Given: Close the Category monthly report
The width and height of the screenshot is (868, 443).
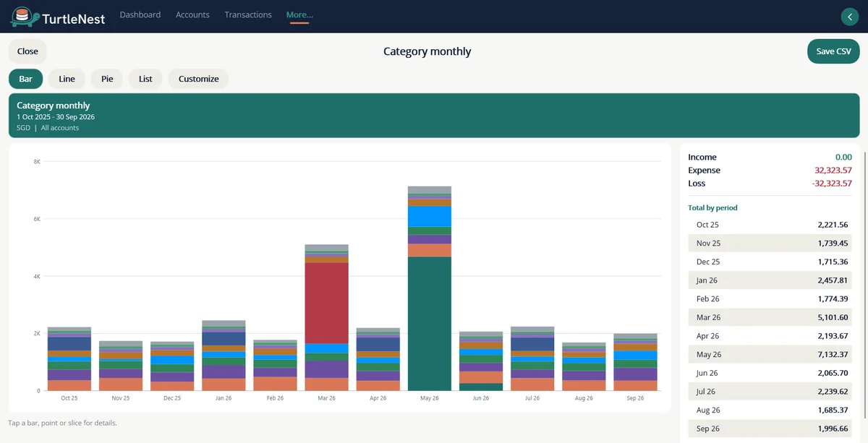Looking at the screenshot, I should [x=27, y=51].
